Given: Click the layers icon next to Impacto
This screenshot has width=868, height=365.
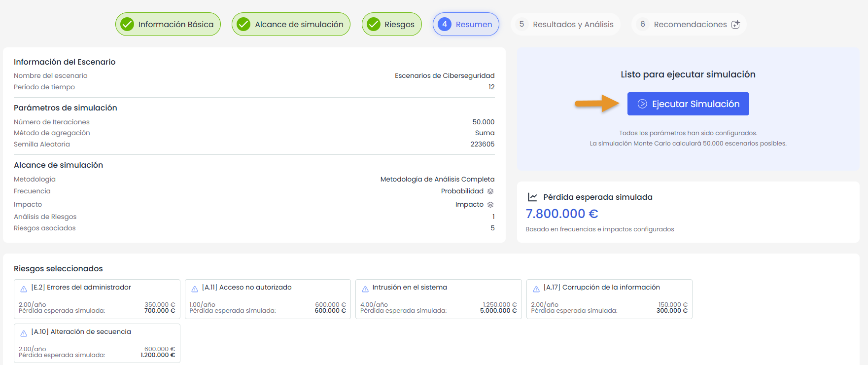Looking at the screenshot, I should click(490, 205).
